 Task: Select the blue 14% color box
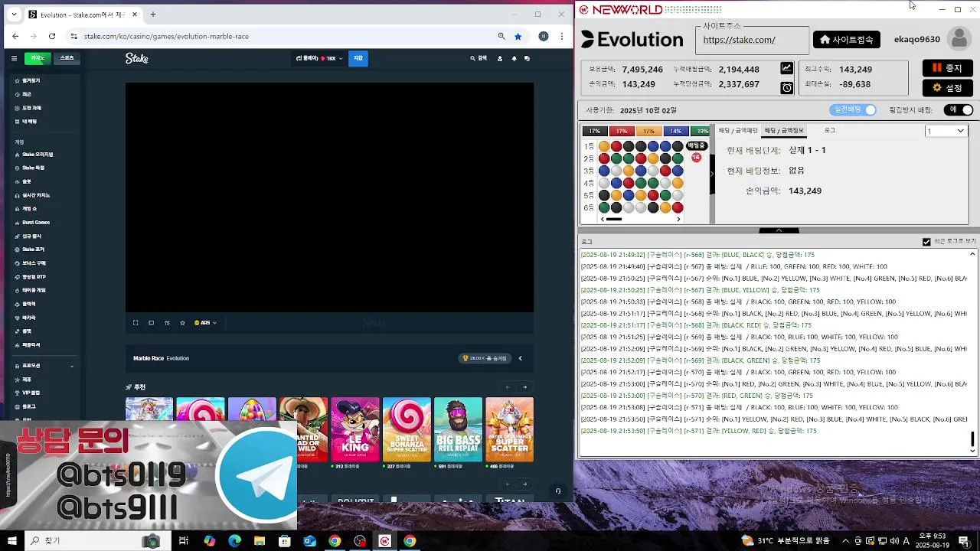coord(675,131)
